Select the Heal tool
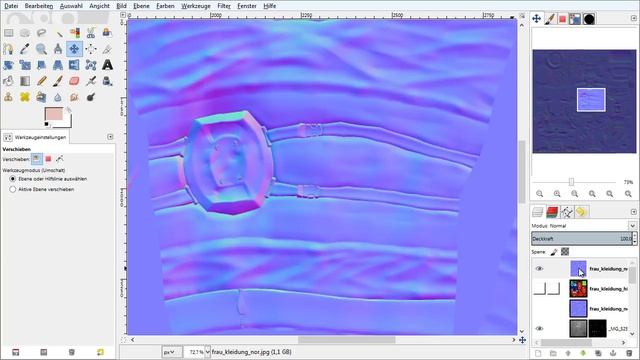Screen dimensions: 640x360 [25, 97]
